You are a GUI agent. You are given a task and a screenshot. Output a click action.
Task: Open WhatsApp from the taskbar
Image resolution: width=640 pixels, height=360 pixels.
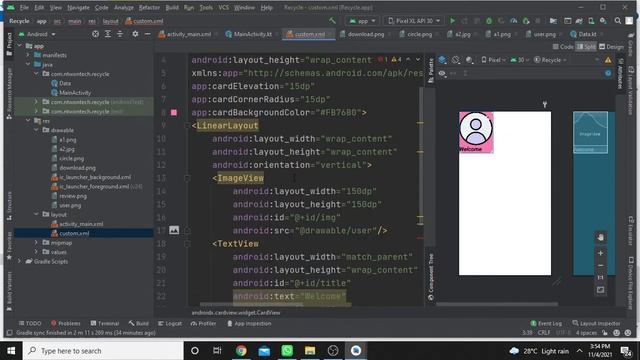click(x=287, y=351)
